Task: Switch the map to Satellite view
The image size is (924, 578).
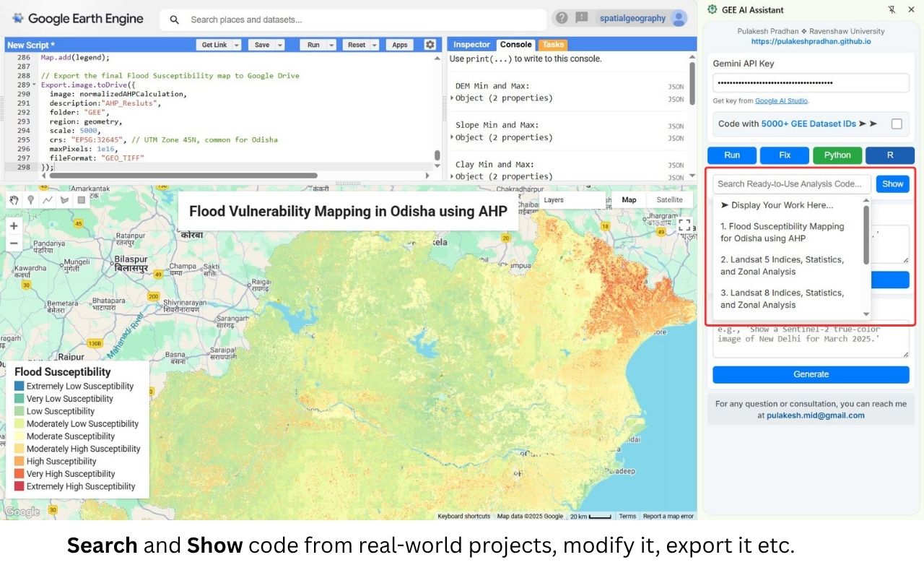Action: coord(670,199)
